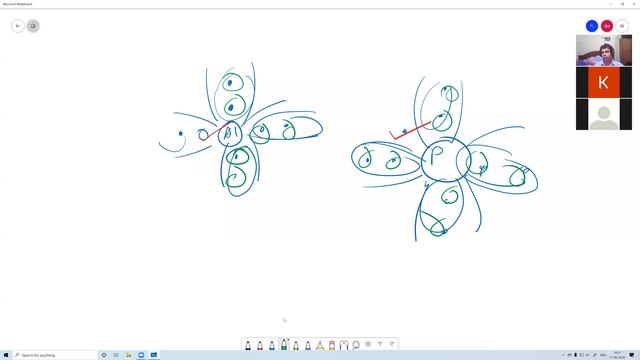Viewport: 640px width, 360px height.
Task: Select the sixth pen in toolbar
Action: coord(308,345)
